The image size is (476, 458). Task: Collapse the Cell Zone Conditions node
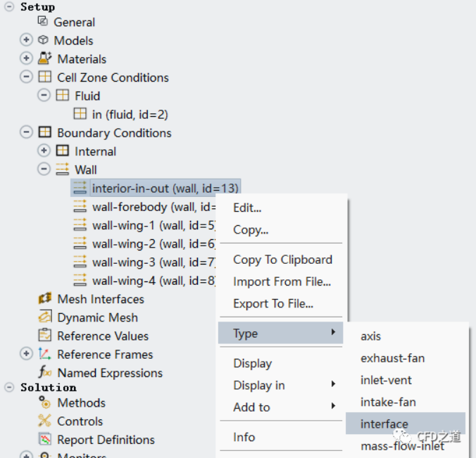(x=27, y=77)
